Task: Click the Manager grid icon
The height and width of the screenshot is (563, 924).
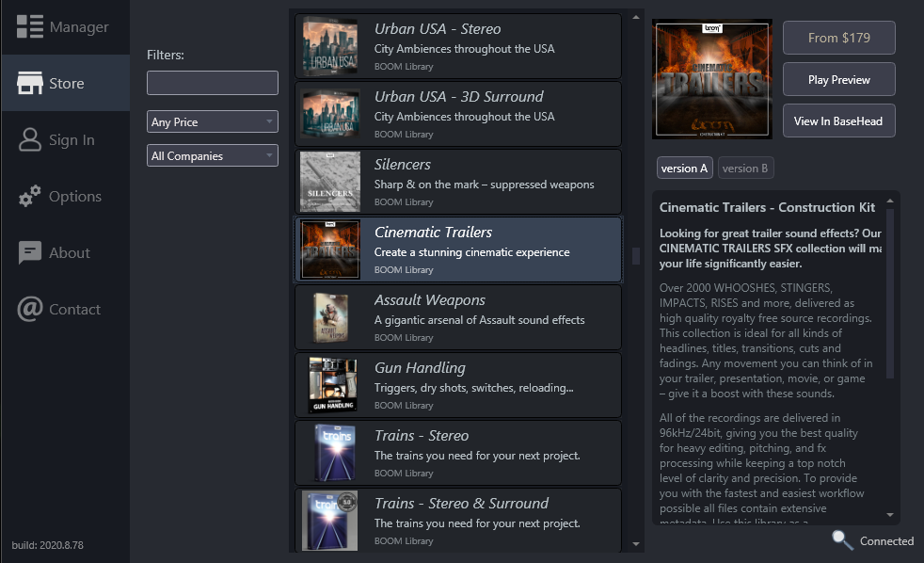Action: [x=29, y=26]
